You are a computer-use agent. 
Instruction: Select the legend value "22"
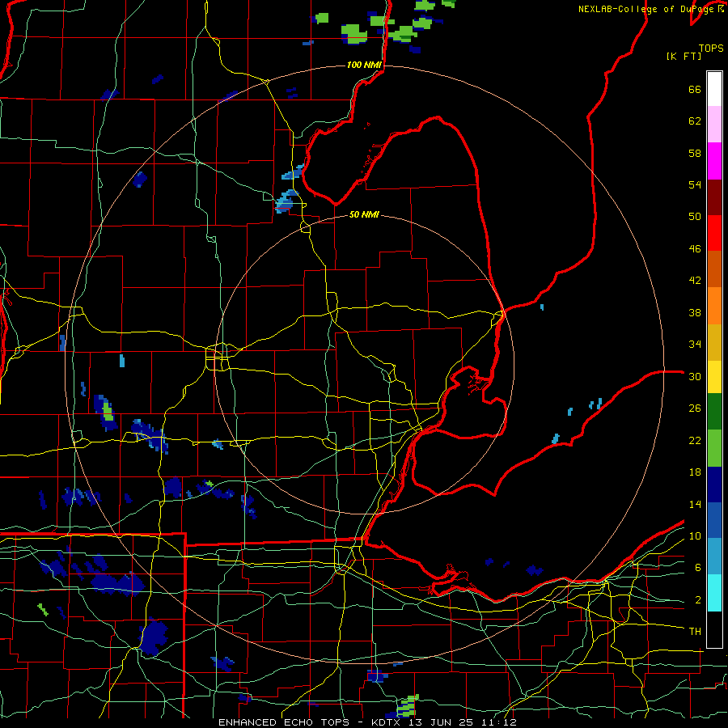[x=695, y=440]
